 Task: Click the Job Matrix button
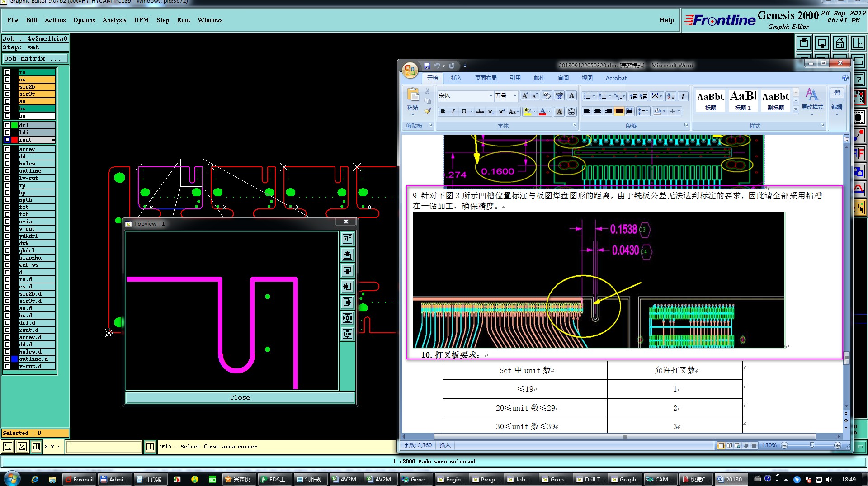pyautogui.click(x=35, y=59)
